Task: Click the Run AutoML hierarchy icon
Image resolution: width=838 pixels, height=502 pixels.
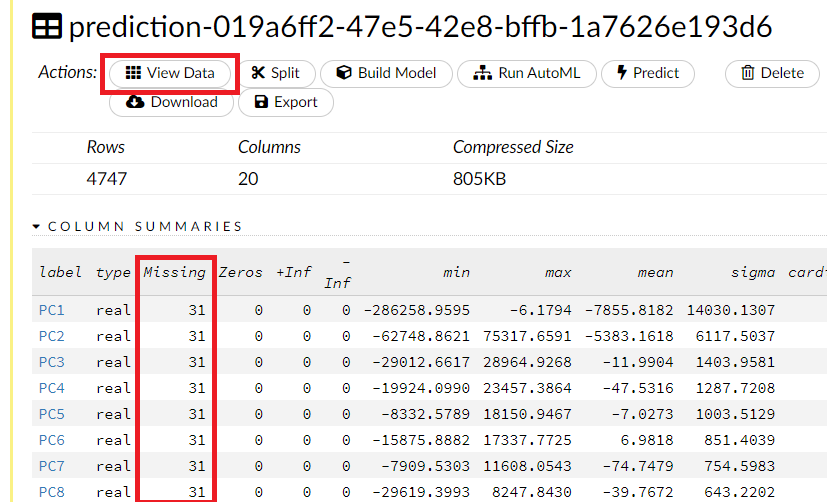Action: (483, 73)
